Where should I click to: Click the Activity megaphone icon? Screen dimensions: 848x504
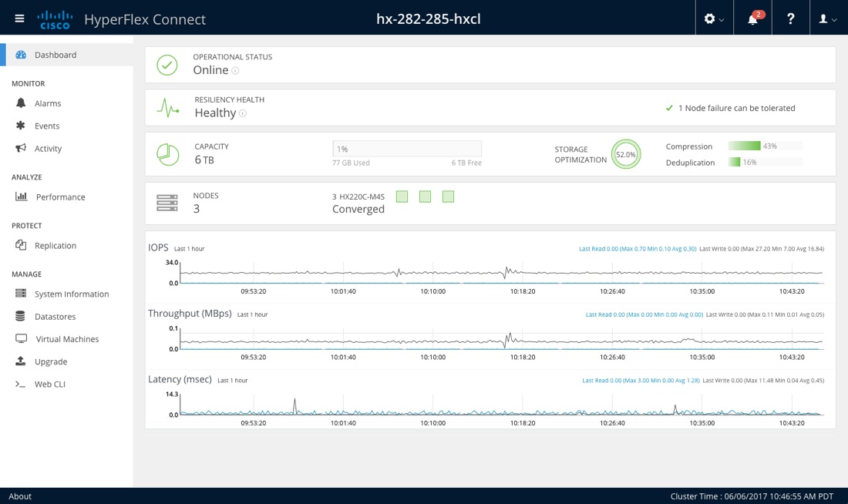point(21,148)
